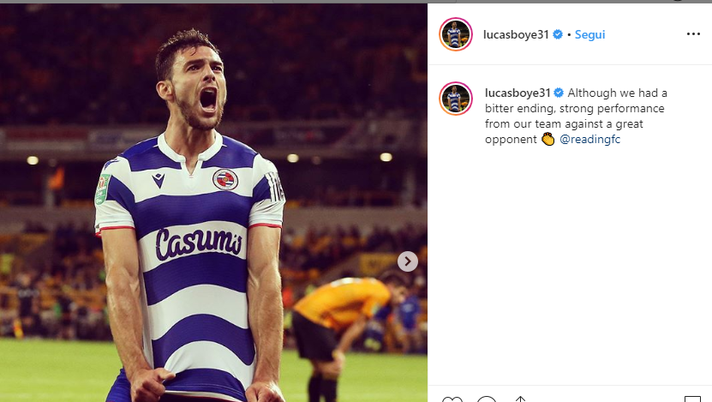Viewport: 712px width, 402px height.
Task: Click the Reading club crest on jersey
Action: click(225, 179)
